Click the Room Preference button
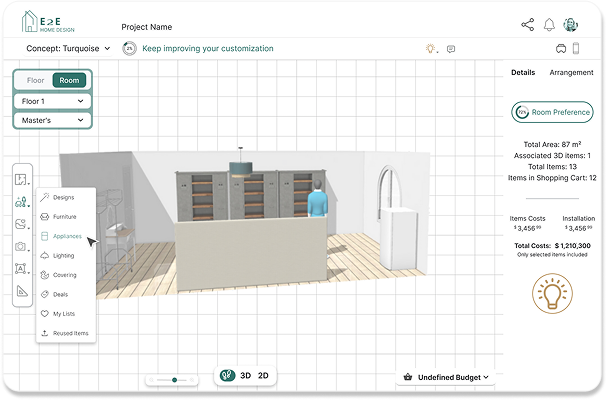The width and height of the screenshot is (607, 400). pos(552,112)
